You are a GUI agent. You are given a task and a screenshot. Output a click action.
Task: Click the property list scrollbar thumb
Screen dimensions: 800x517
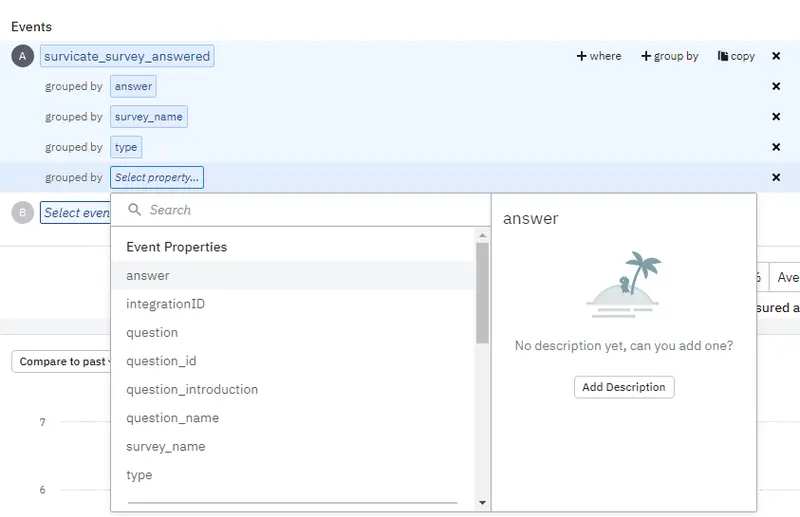[x=482, y=293]
